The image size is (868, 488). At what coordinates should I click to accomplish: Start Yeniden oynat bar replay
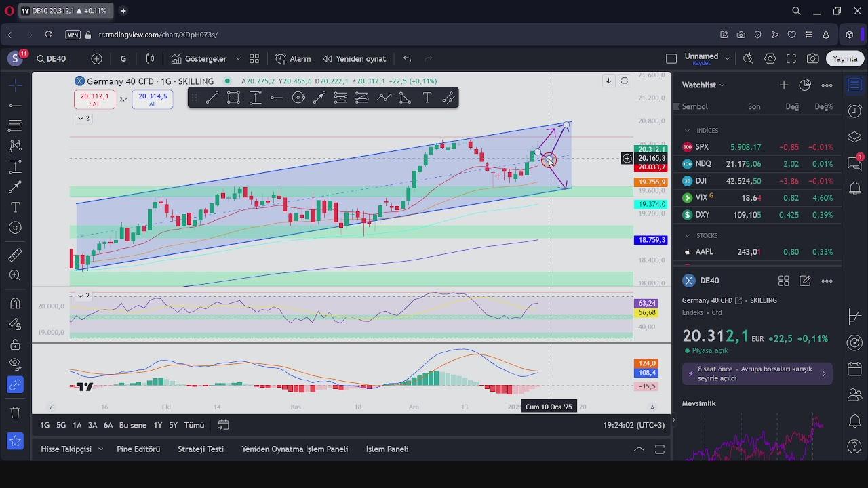click(355, 59)
